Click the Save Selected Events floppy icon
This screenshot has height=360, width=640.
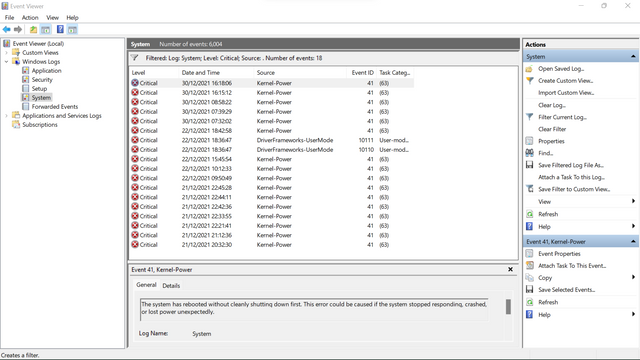coord(529,289)
